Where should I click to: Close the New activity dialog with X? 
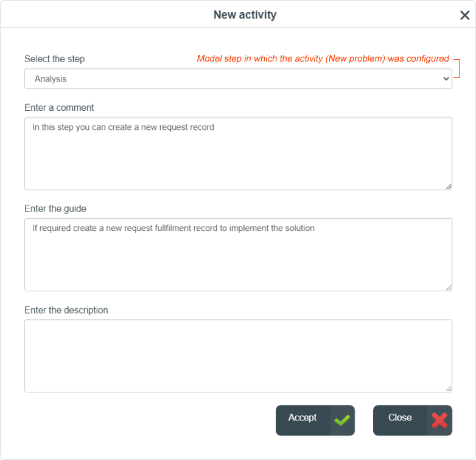464,15
